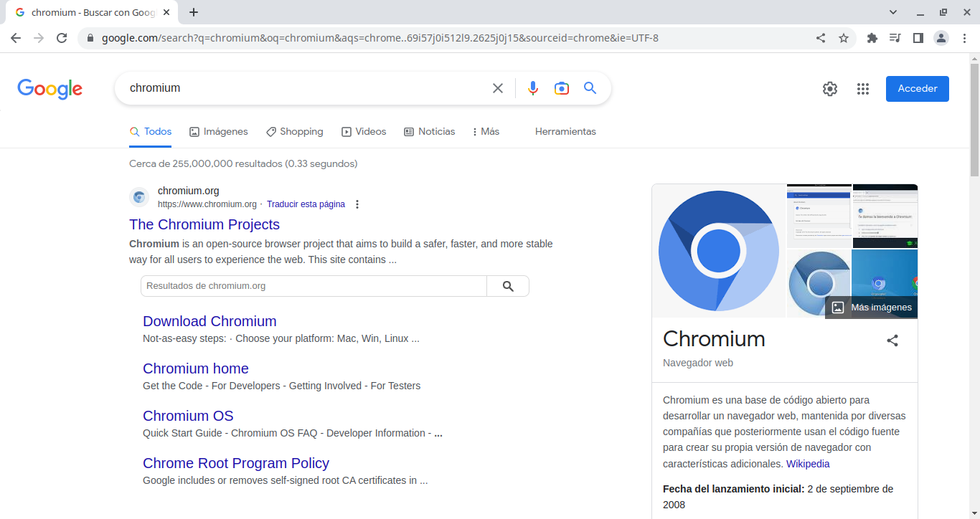Click Traducir esta página link
This screenshot has width=980, height=519.
point(306,204)
